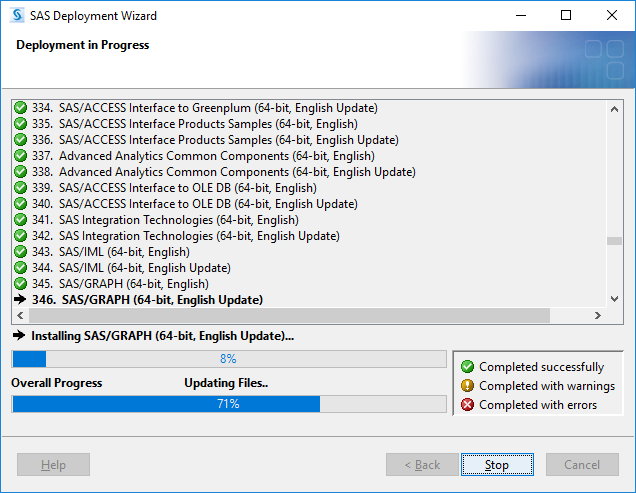636x493 pixels.
Task: Click green check icon for item 341
Action: click(20, 220)
